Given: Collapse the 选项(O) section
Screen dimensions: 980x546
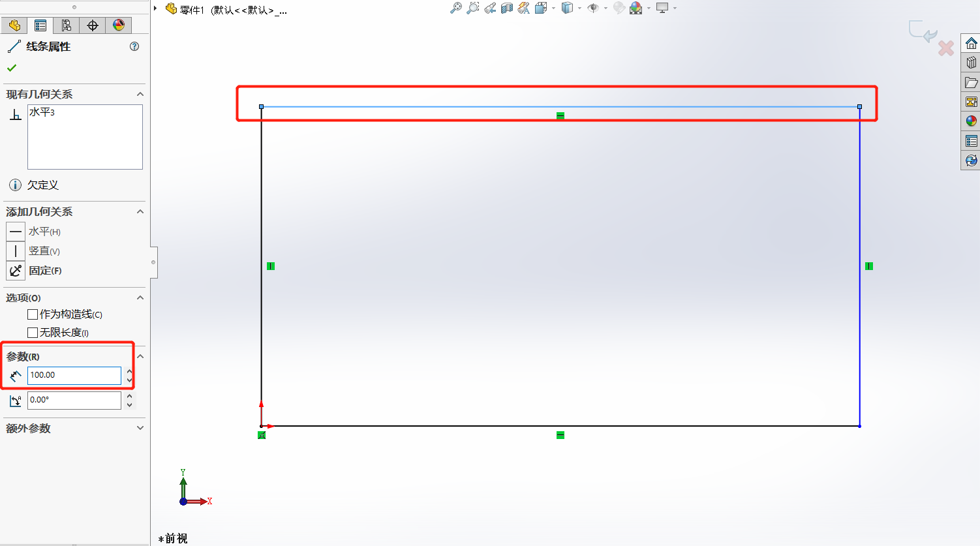Looking at the screenshot, I should [140, 297].
